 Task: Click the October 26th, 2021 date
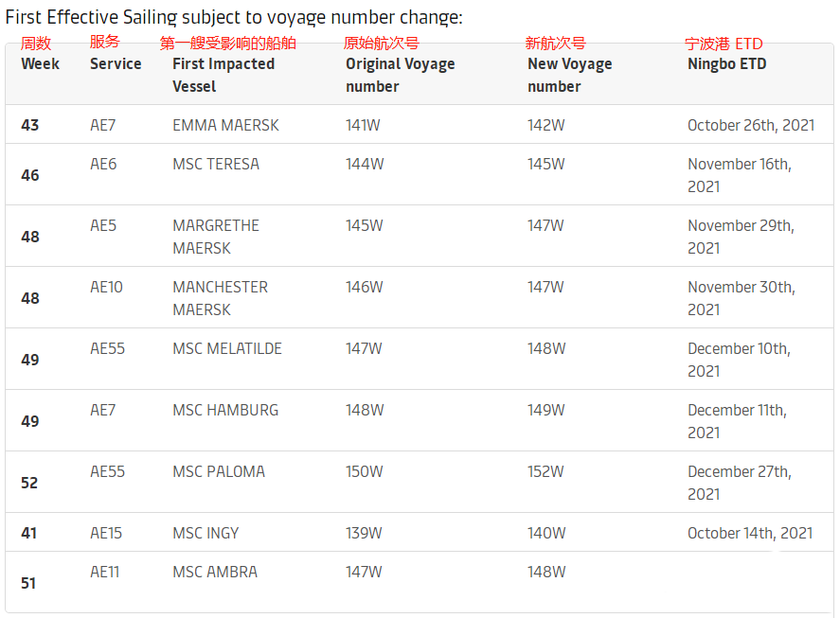tap(751, 125)
